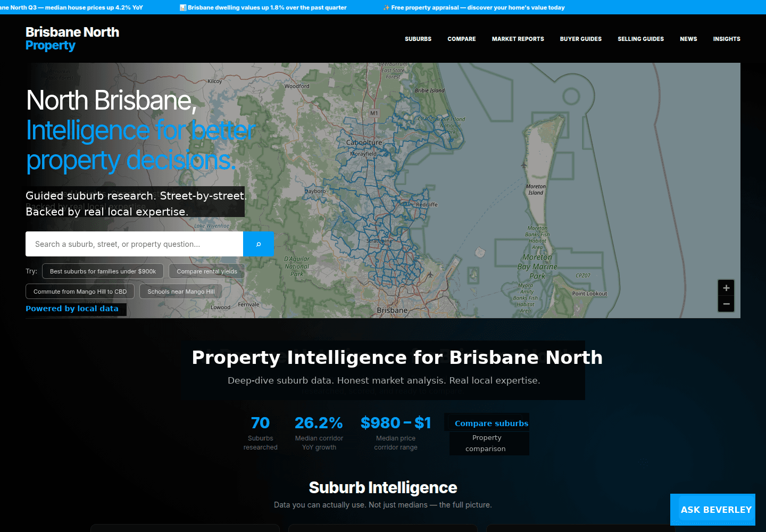Open the Ask Beverley chat button
766x532 pixels.
point(713,510)
